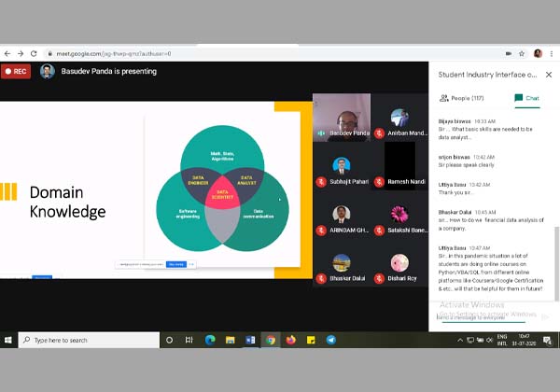Open the Windows Start menu
This screenshot has height=392, width=560.
[8, 341]
